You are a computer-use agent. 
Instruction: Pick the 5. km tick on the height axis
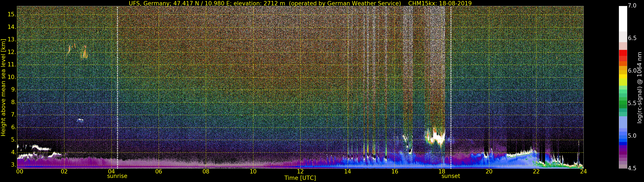click(13, 140)
